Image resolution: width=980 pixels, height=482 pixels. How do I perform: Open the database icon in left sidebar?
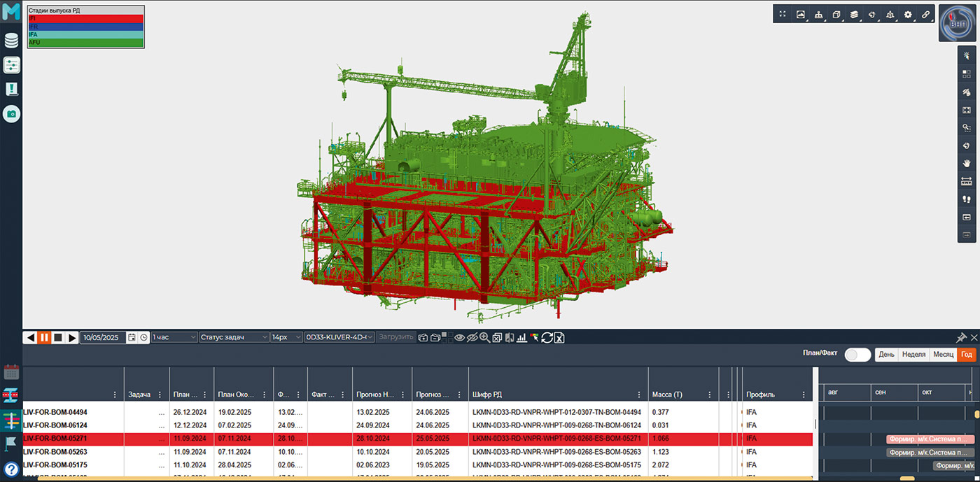click(x=11, y=41)
